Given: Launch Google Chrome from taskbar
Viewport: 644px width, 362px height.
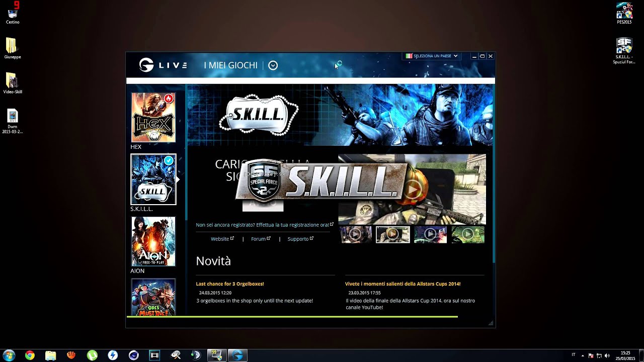Looking at the screenshot, I should 30,355.
